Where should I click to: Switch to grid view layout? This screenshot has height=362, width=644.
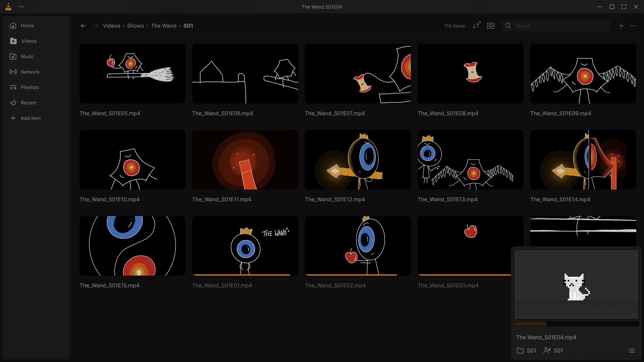tap(491, 26)
